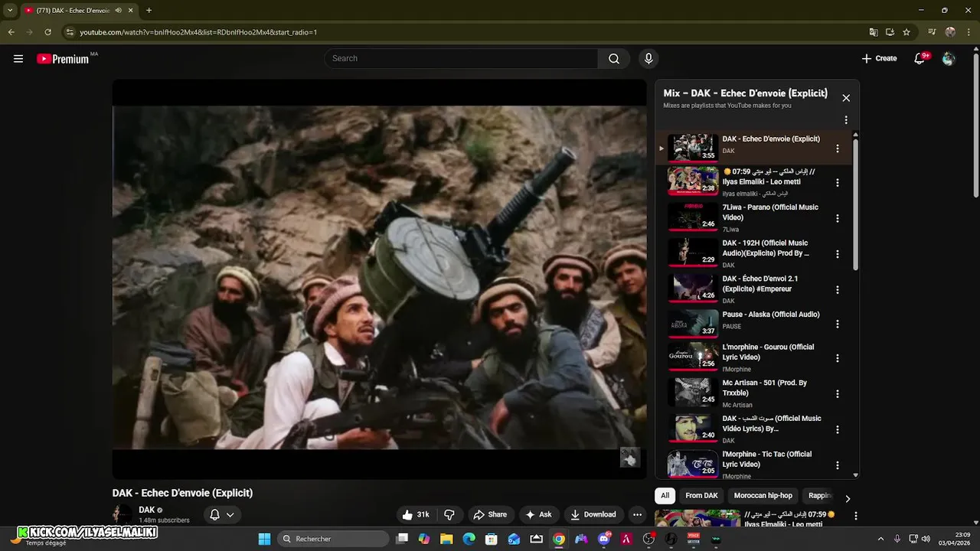The image size is (980, 551).
Task: Open notification bell dropdown for DAK channel
Action: coord(221,515)
